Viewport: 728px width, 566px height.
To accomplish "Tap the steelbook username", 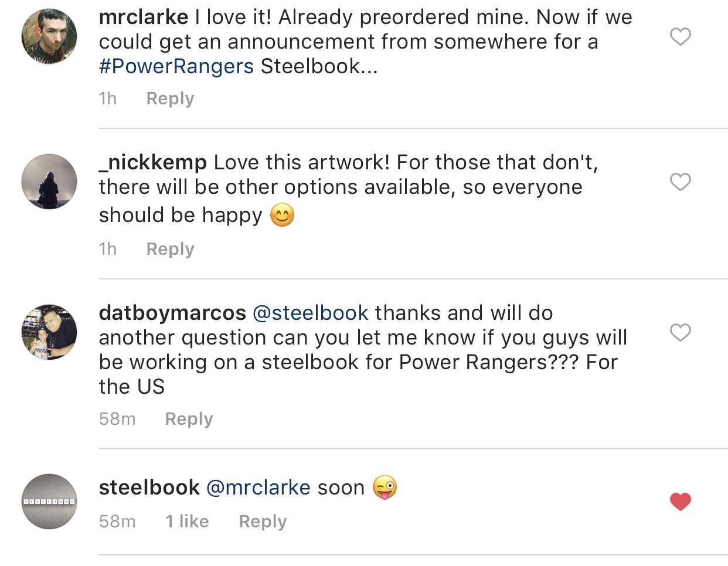I will pyautogui.click(x=149, y=487).
